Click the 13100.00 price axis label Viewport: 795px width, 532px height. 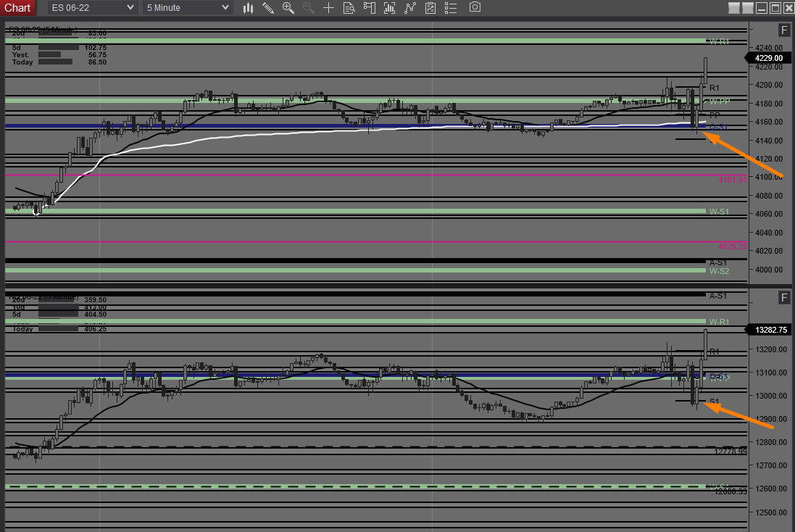point(770,373)
